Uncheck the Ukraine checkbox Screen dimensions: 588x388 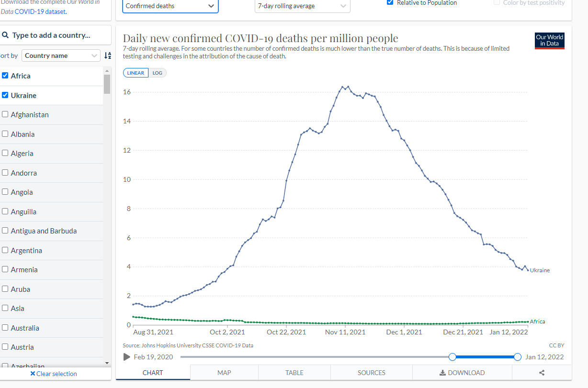pos(5,95)
